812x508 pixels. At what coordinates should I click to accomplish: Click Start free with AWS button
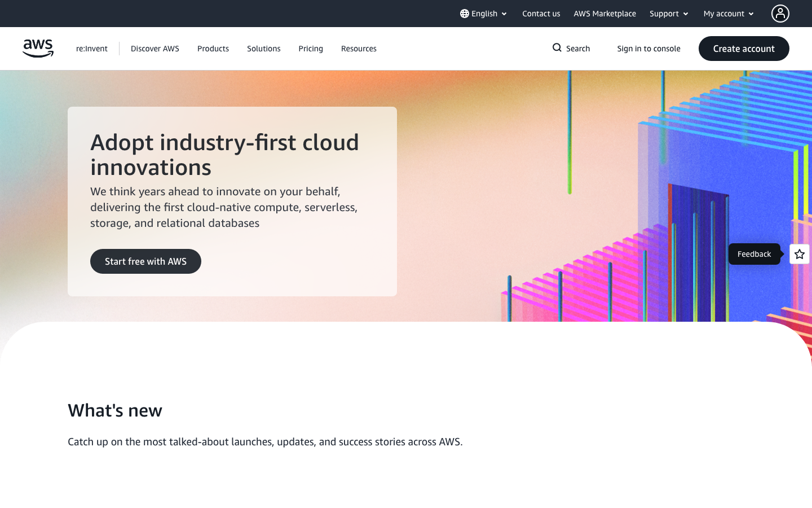145,261
